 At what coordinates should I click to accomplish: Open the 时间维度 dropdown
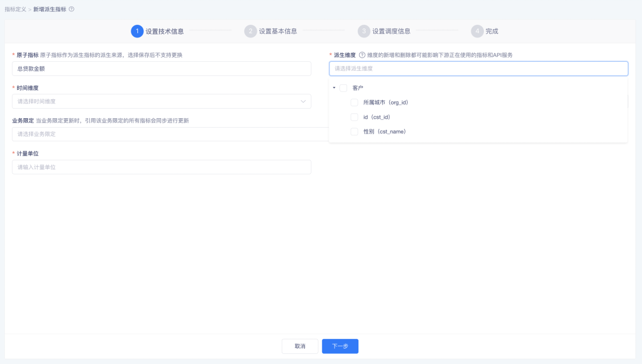(161, 102)
